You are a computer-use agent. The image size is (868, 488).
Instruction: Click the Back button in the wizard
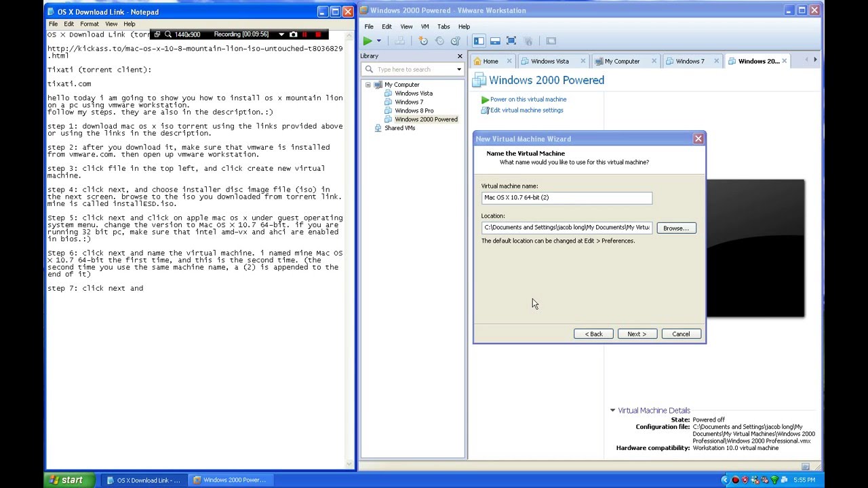pyautogui.click(x=593, y=334)
